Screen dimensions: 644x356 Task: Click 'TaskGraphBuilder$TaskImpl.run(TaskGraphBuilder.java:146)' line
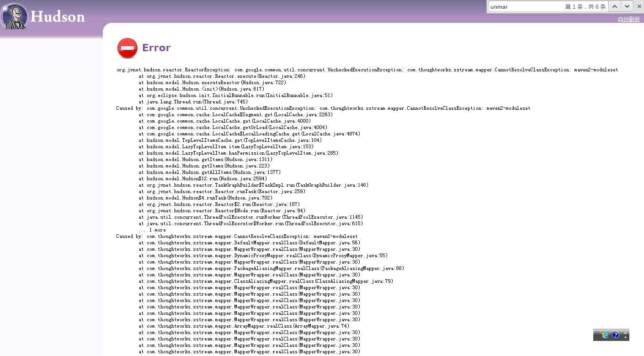[253, 185]
